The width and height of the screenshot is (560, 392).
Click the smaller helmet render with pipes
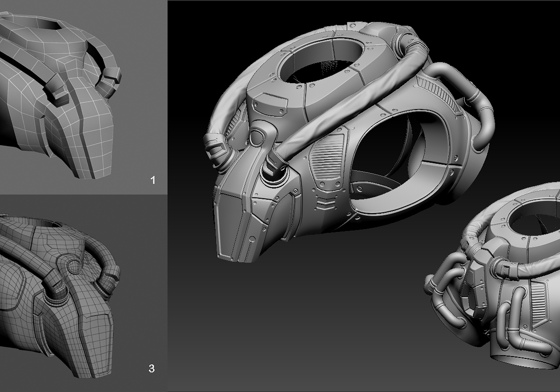pyautogui.click(x=492, y=275)
